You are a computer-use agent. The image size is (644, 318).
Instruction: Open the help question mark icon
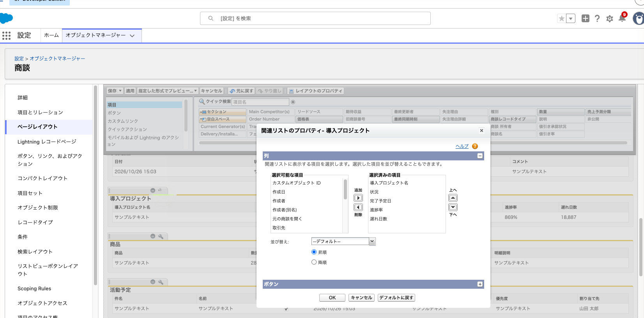coord(597,18)
